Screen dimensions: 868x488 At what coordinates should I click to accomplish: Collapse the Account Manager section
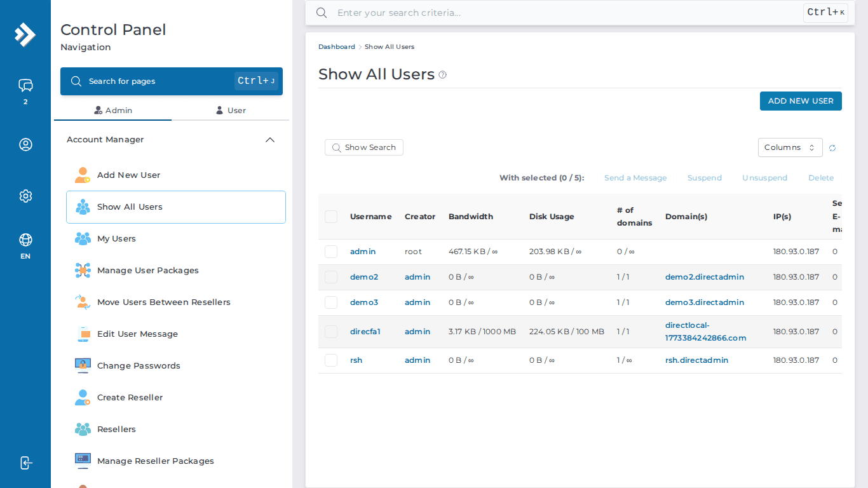coord(269,140)
